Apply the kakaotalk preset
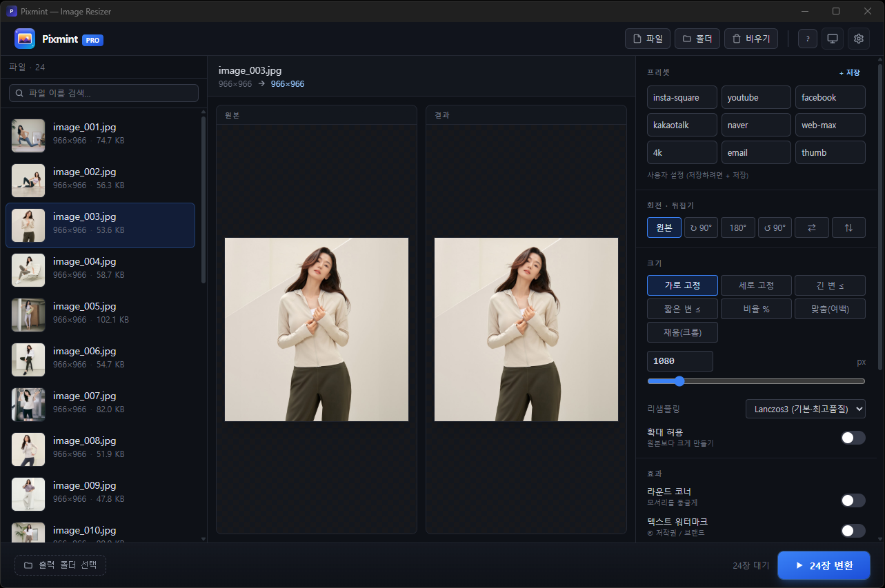 point(682,125)
